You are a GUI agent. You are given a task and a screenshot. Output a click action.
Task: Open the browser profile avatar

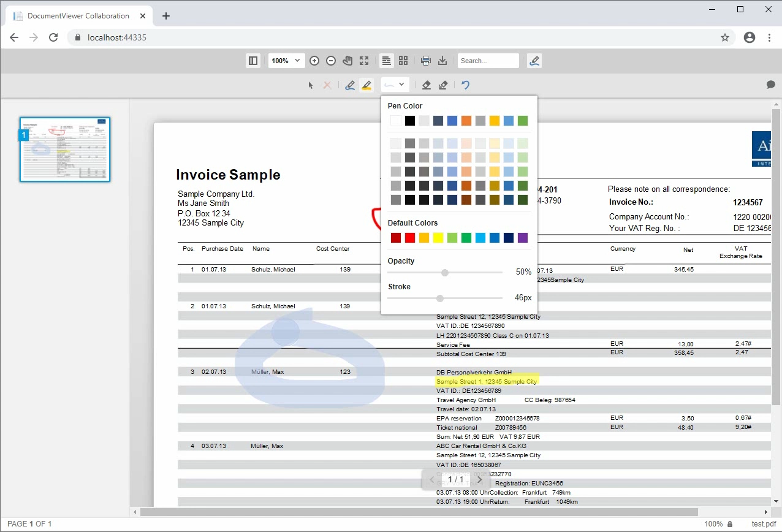(749, 37)
